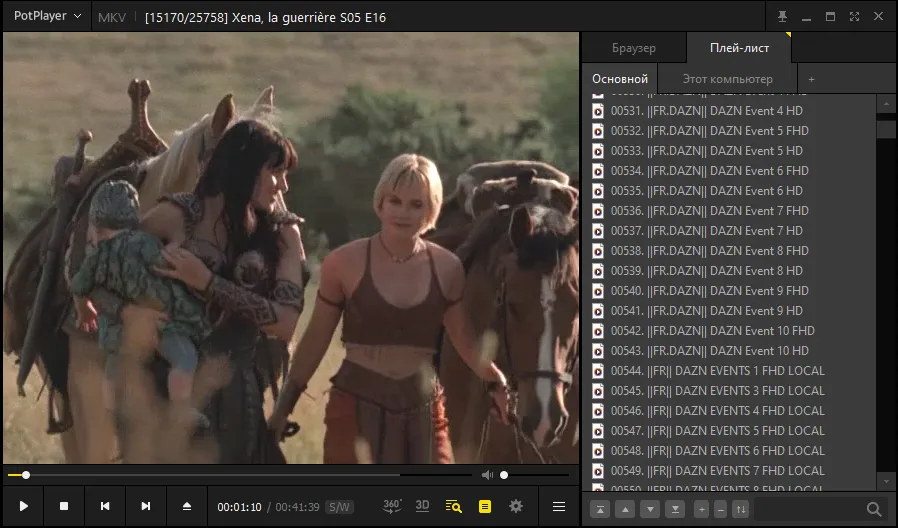The height and width of the screenshot is (528, 898).
Task: Start playback with the play button
Action: click(x=23, y=506)
